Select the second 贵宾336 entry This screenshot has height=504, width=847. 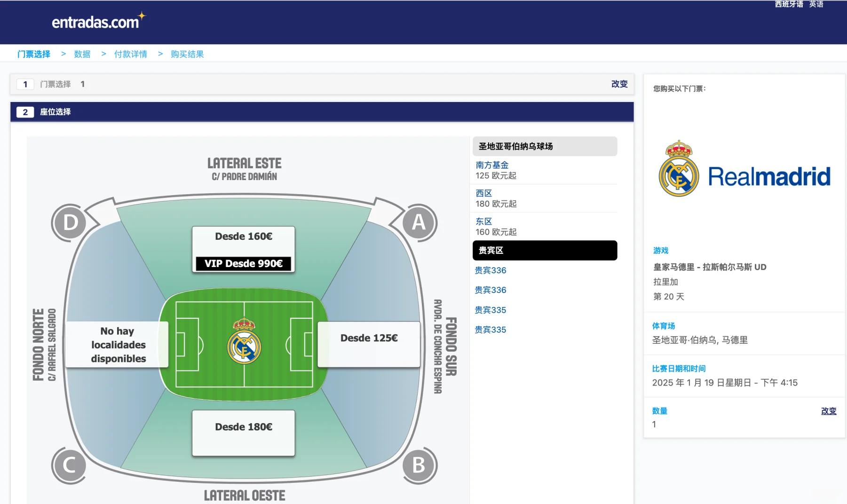[491, 290]
